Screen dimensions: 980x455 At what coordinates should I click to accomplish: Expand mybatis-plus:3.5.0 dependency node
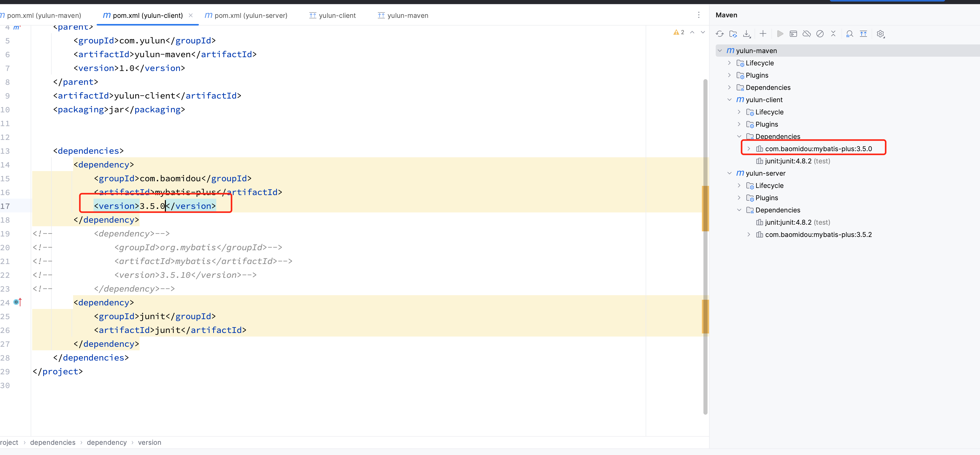(x=749, y=149)
